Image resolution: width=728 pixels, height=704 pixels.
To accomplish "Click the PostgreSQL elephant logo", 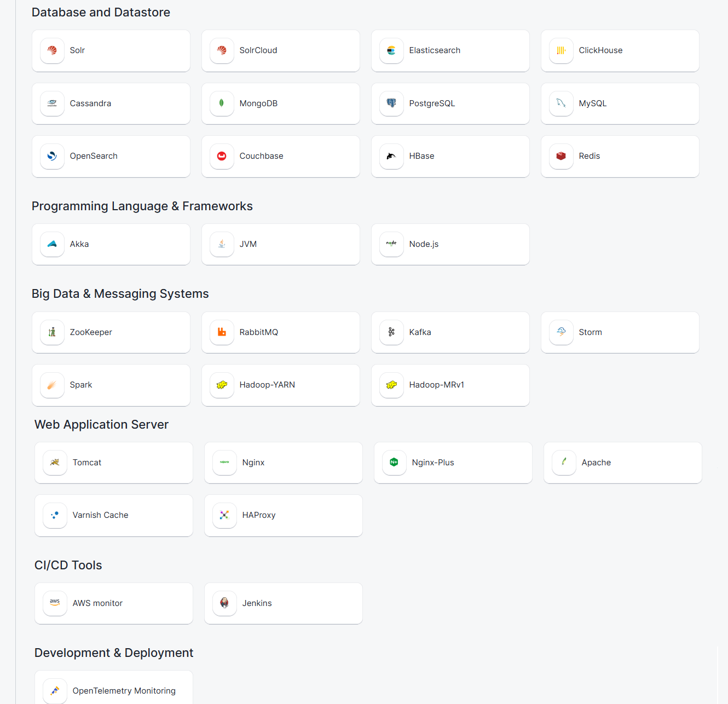I will point(391,103).
